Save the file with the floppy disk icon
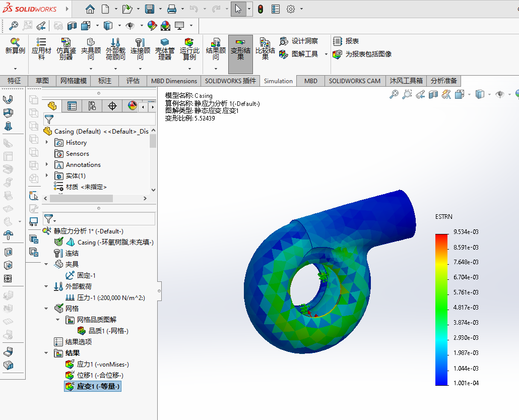Viewport: 519px width, 420px height. pos(150,9)
